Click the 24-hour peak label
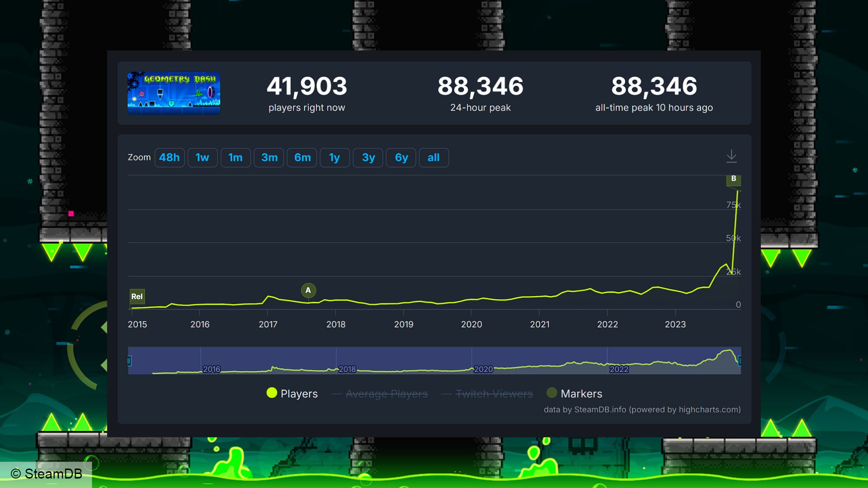This screenshot has height=488, width=868. click(x=481, y=108)
